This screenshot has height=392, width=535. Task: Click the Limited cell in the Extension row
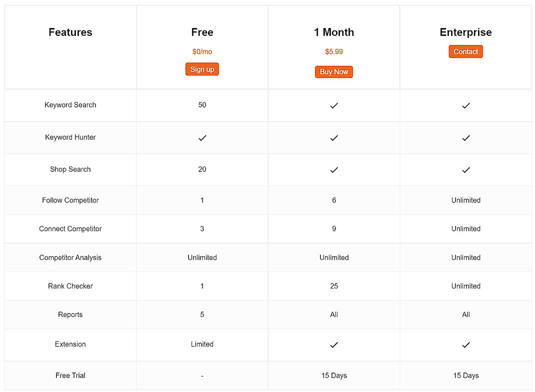pyautogui.click(x=202, y=344)
